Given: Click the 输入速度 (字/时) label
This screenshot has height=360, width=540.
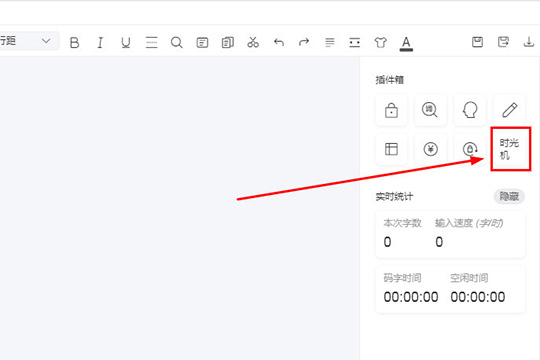Looking at the screenshot, I should 469,223.
